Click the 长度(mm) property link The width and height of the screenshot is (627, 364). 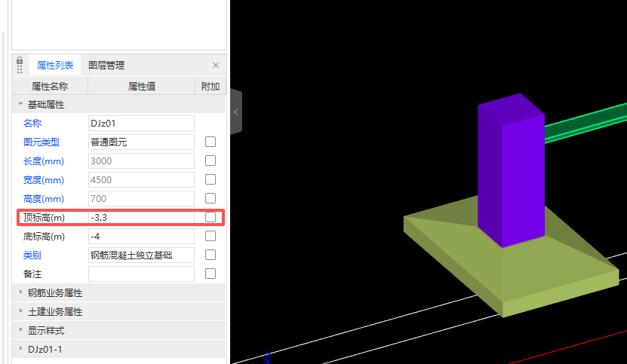(44, 161)
